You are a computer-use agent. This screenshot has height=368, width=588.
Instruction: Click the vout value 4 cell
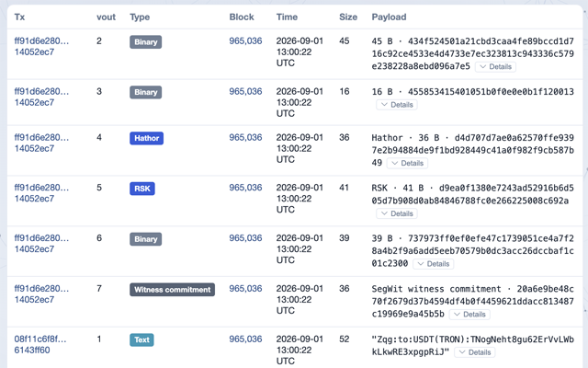point(99,137)
